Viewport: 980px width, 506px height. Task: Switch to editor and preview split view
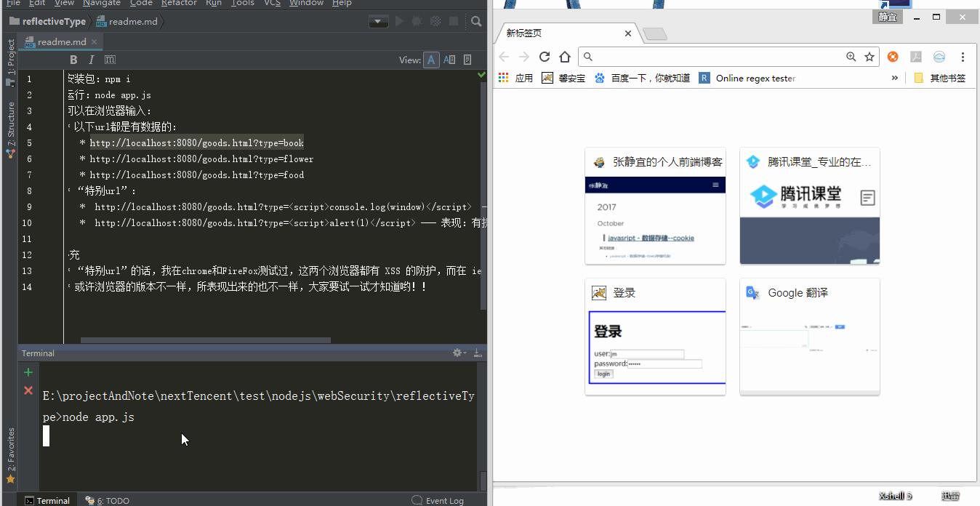(449, 60)
